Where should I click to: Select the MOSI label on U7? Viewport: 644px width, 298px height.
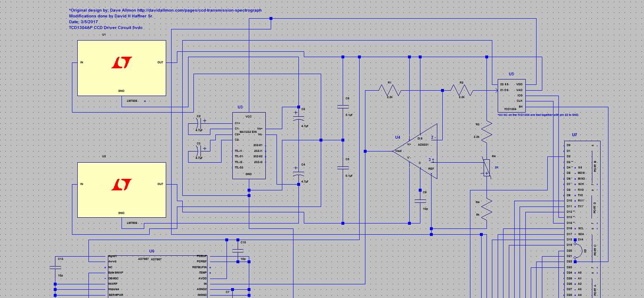(x=582, y=173)
